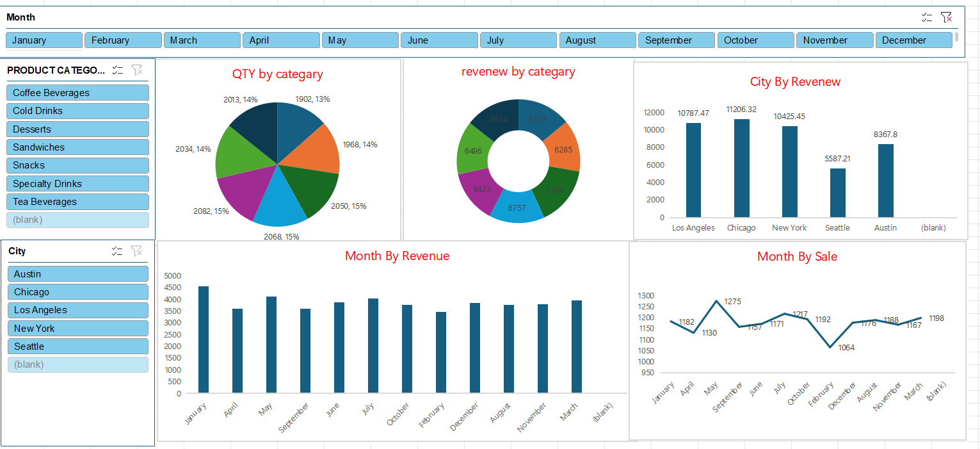Click the 1275 data label on line chart
Image resolution: width=980 pixels, height=449 pixels.
pos(732,302)
